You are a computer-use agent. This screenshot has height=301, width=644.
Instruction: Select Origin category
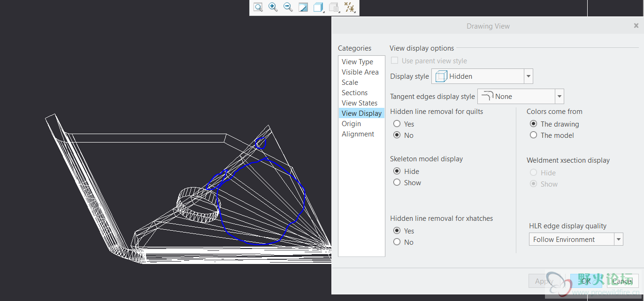(351, 123)
